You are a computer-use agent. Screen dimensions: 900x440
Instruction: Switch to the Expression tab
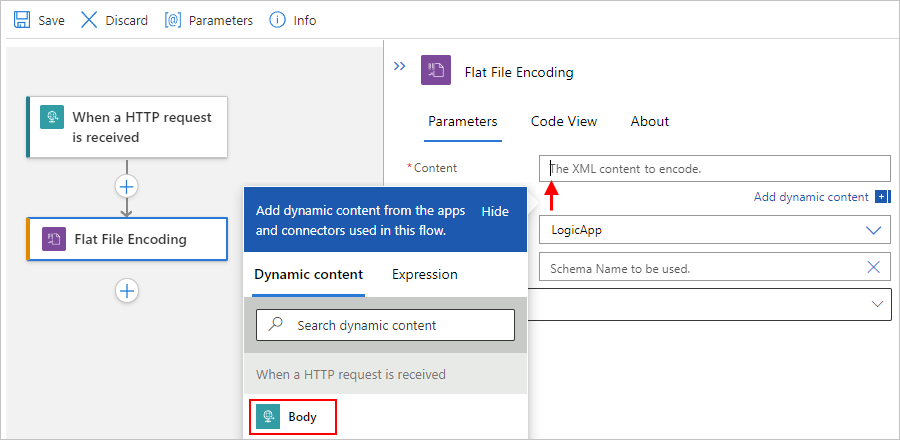[425, 274]
